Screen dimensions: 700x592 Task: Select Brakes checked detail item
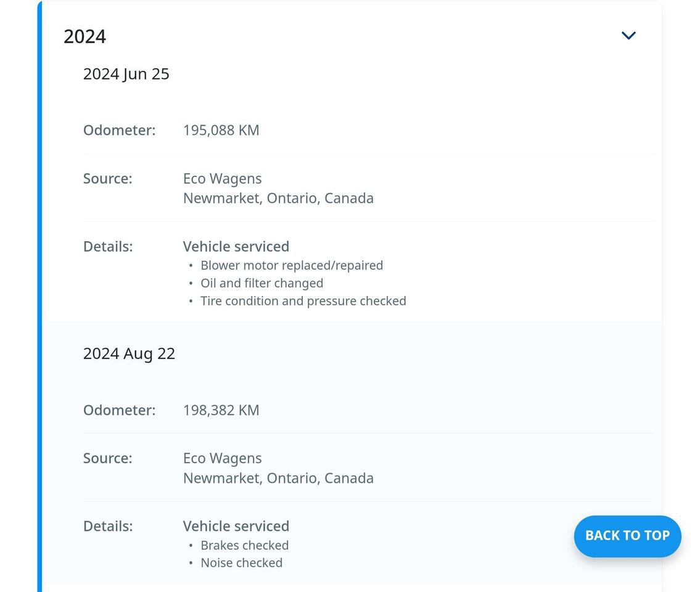[x=244, y=545]
